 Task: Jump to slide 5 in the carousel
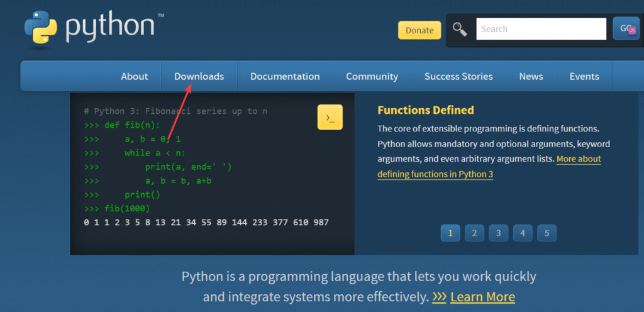pyautogui.click(x=547, y=233)
